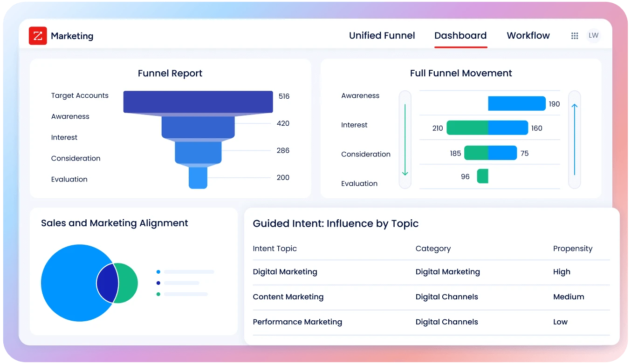Viewport: 631px width, 364px height.
Task: Open the Workflow tab
Action: 528,36
